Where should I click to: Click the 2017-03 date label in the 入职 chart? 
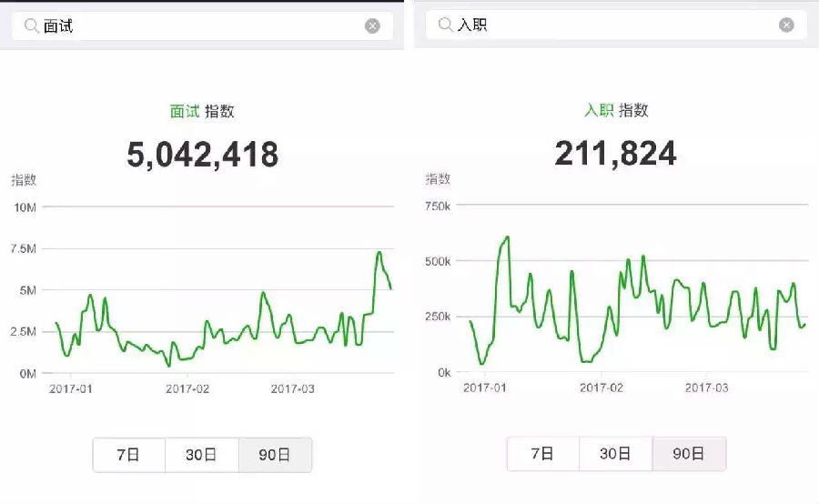(707, 388)
